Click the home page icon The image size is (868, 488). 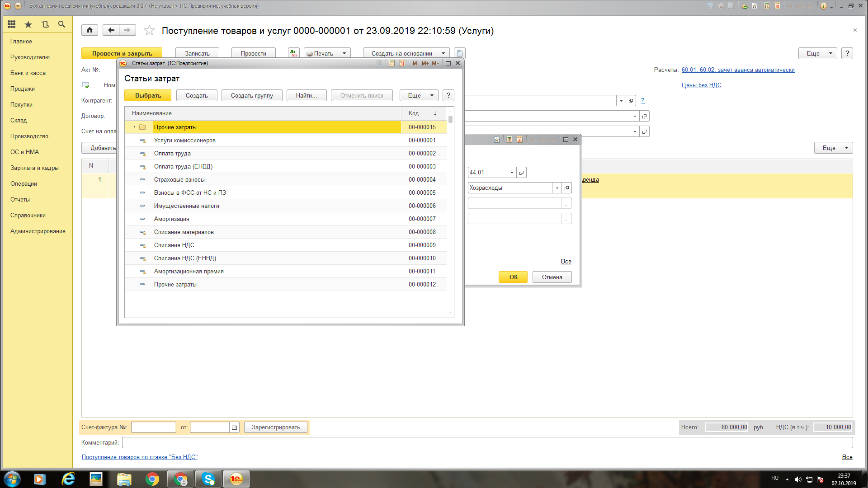coord(90,30)
